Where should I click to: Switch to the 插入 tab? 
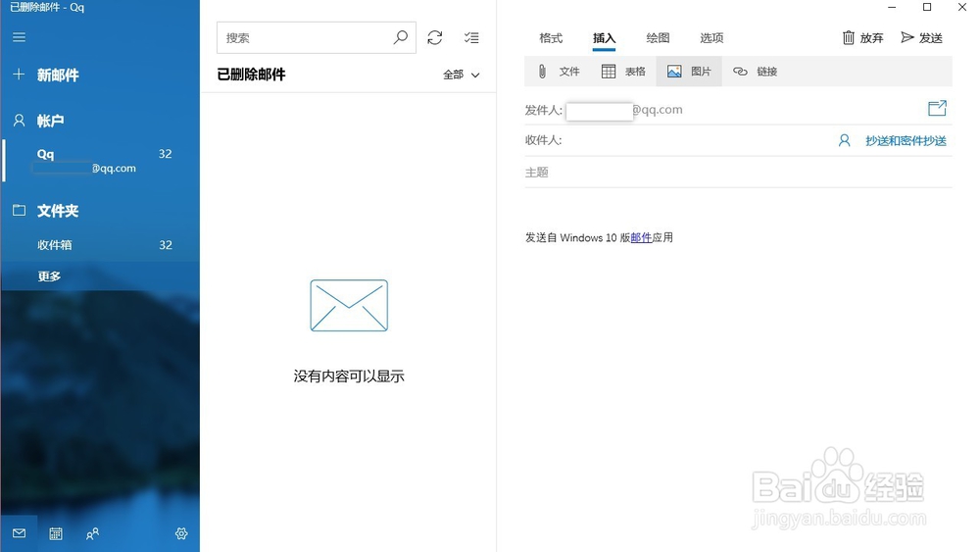click(x=604, y=38)
